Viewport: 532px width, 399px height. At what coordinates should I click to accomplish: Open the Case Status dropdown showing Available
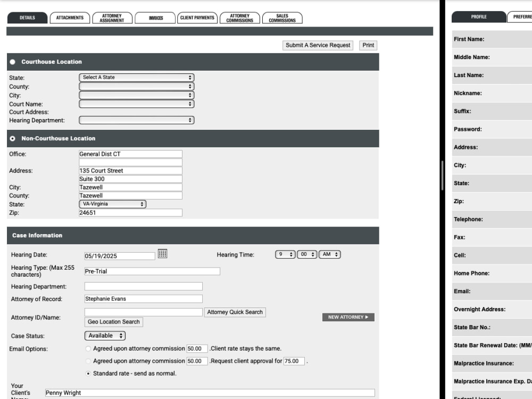click(105, 336)
